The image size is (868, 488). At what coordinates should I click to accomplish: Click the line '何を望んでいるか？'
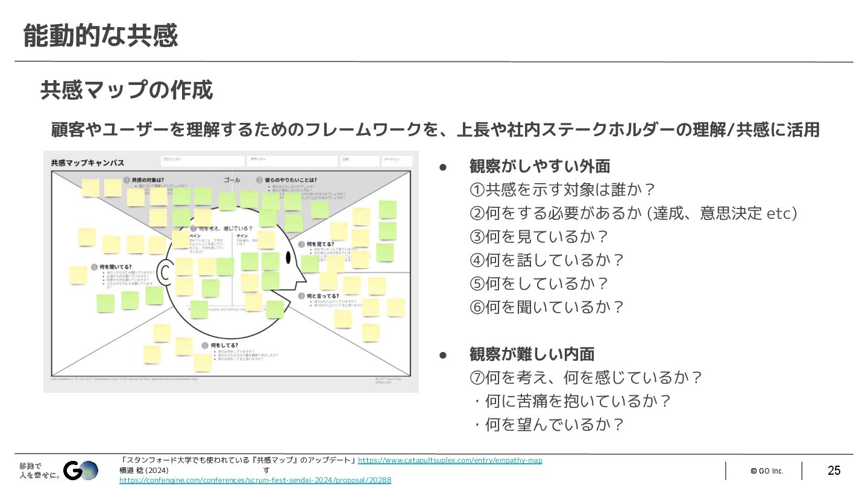[x=555, y=425]
